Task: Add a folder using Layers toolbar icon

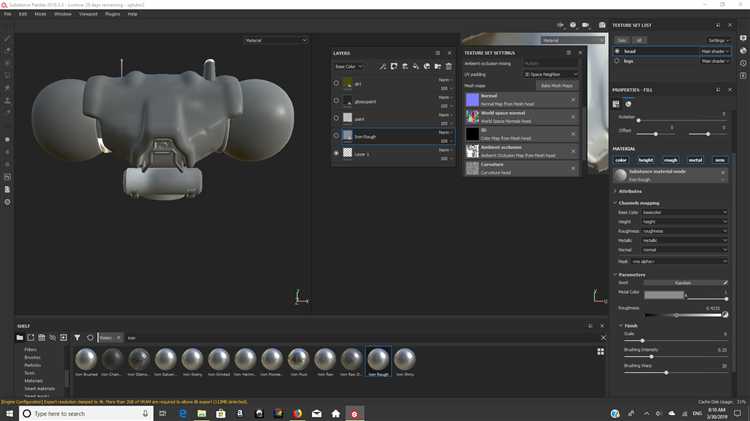Action: tap(438, 66)
